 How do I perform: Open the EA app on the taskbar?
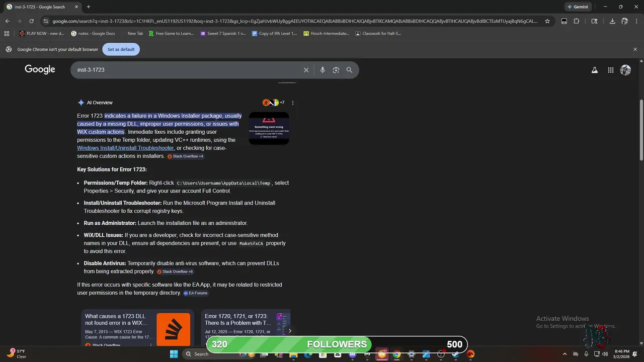470,354
